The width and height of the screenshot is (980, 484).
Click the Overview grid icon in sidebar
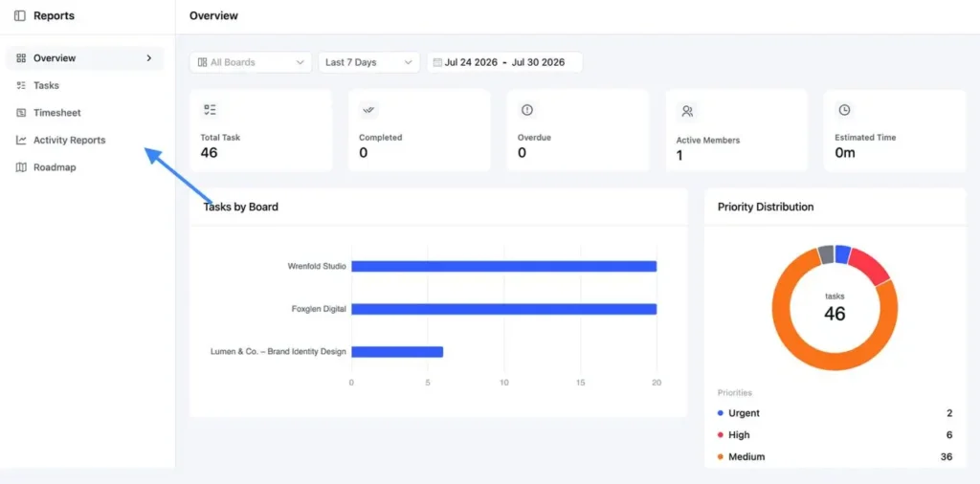[x=21, y=58]
